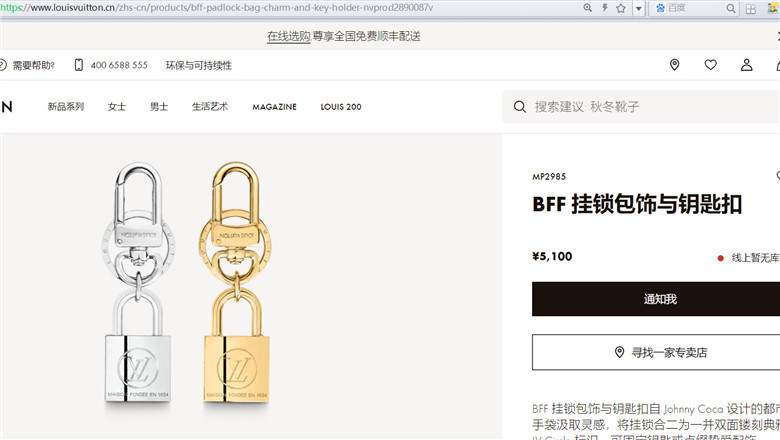Image resolution: width=780 pixels, height=440 pixels.
Task: Click the 环保与可持续性 link
Action: tap(198, 65)
